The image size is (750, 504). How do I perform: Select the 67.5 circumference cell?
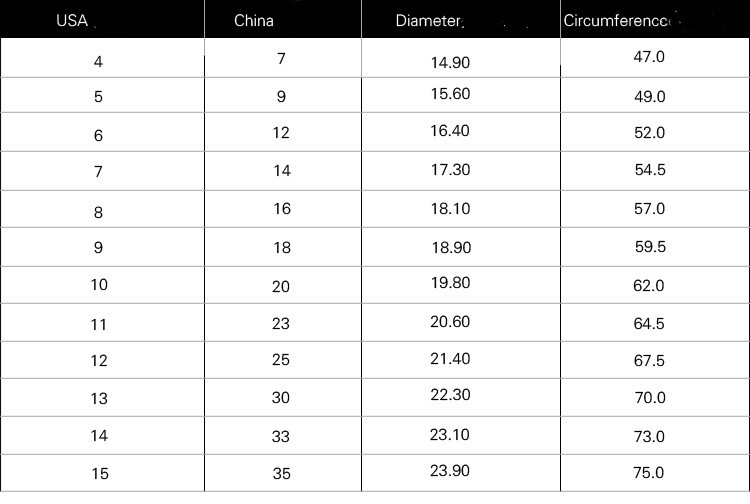(x=649, y=361)
